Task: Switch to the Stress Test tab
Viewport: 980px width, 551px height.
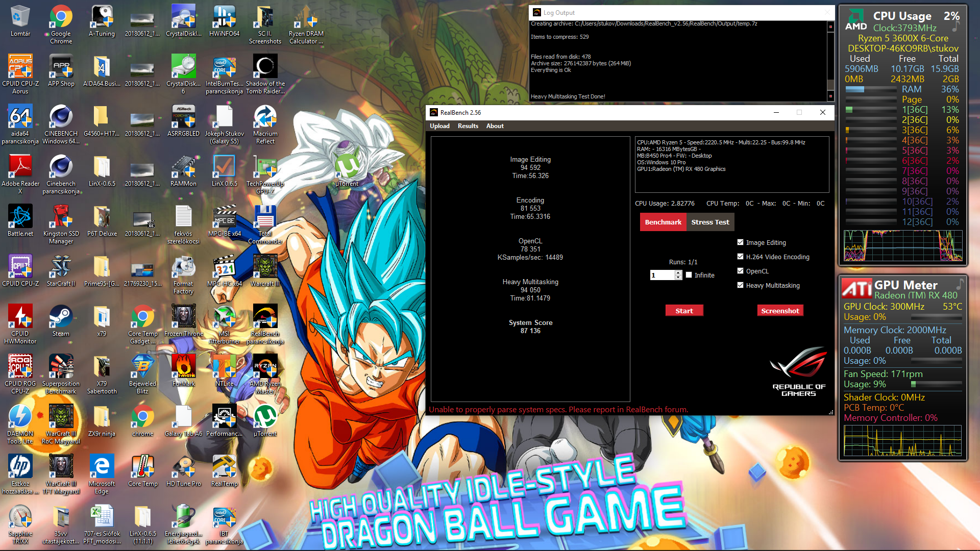Action: [710, 222]
